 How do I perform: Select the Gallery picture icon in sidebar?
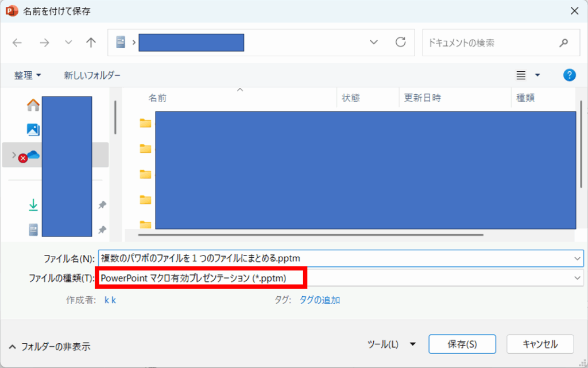(x=33, y=130)
